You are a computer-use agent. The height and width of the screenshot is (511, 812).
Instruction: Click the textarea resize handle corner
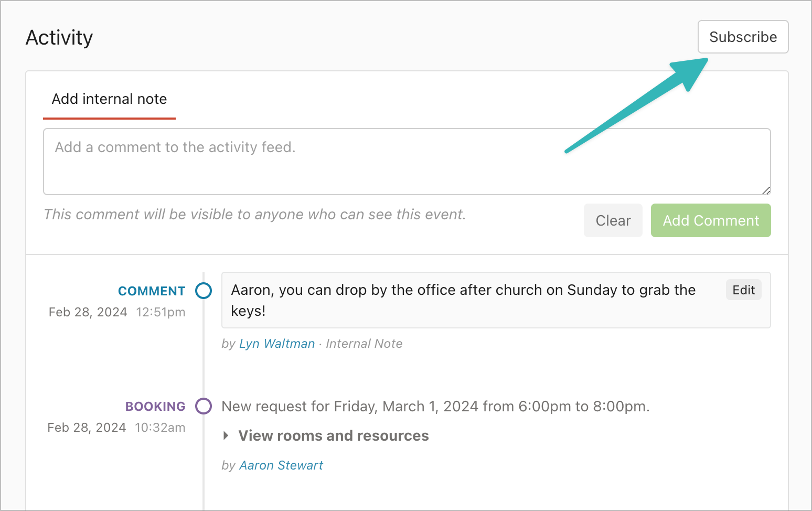pos(766,190)
